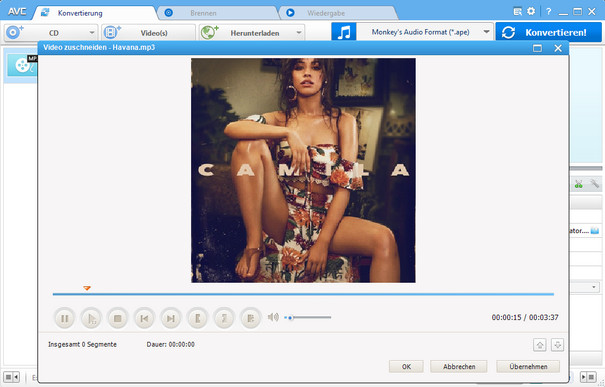Click the bottom-left panel toggle icon
The image size is (605, 387).
click(x=11, y=377)
